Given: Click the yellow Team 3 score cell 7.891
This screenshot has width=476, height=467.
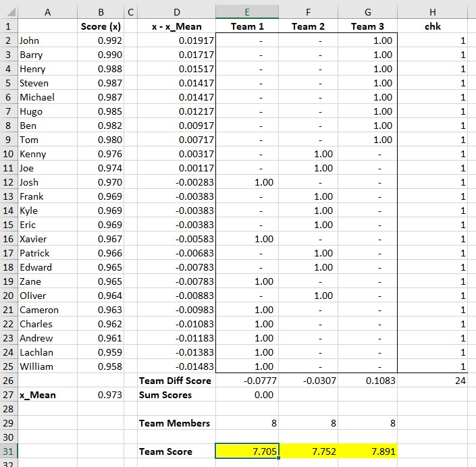Looking at the screenshot, I should 368,451.
